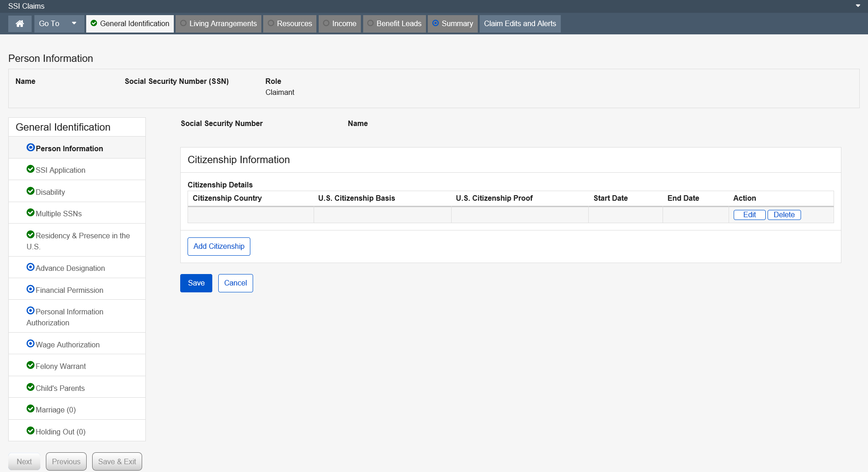Click the status icon beside Disability
The width and height of the screenshot is (868, 472).
click(x=30, y=191)
